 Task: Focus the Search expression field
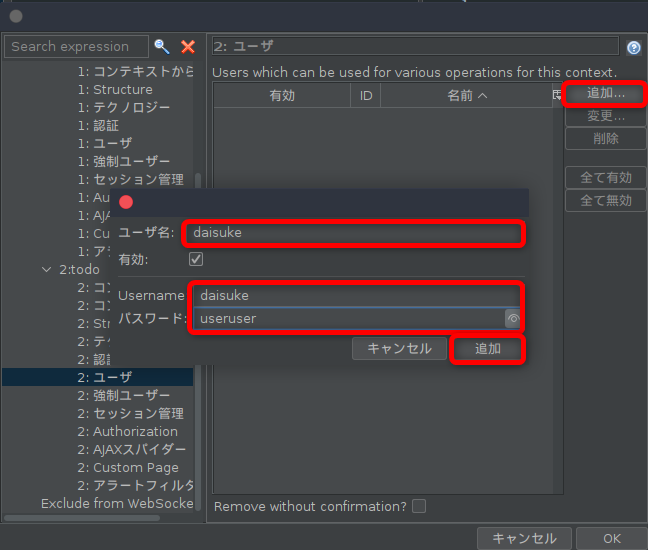coord(76,47)
